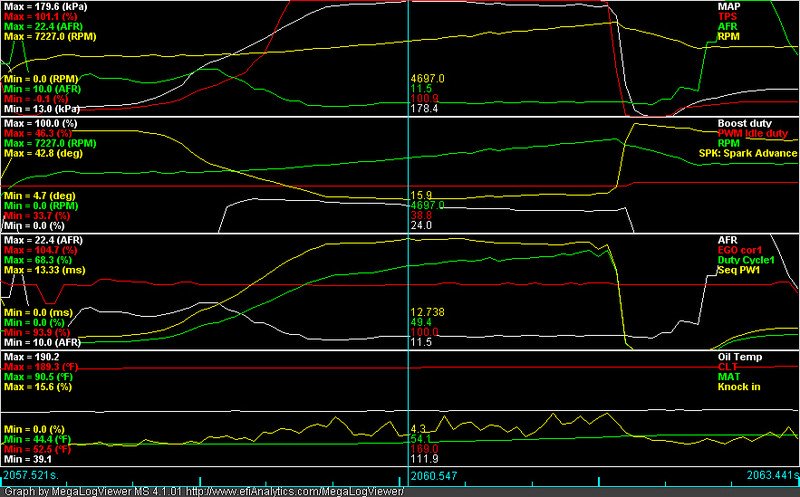Click the red TPS legend label
The height and width of the screenshot is (497, 800).
coord(727,17)
